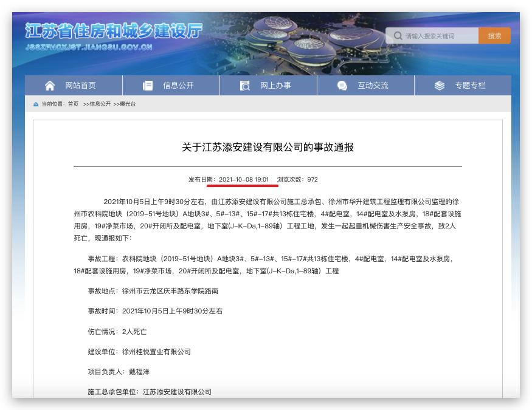Click the document icon beside 信息公开

point(148,86)
